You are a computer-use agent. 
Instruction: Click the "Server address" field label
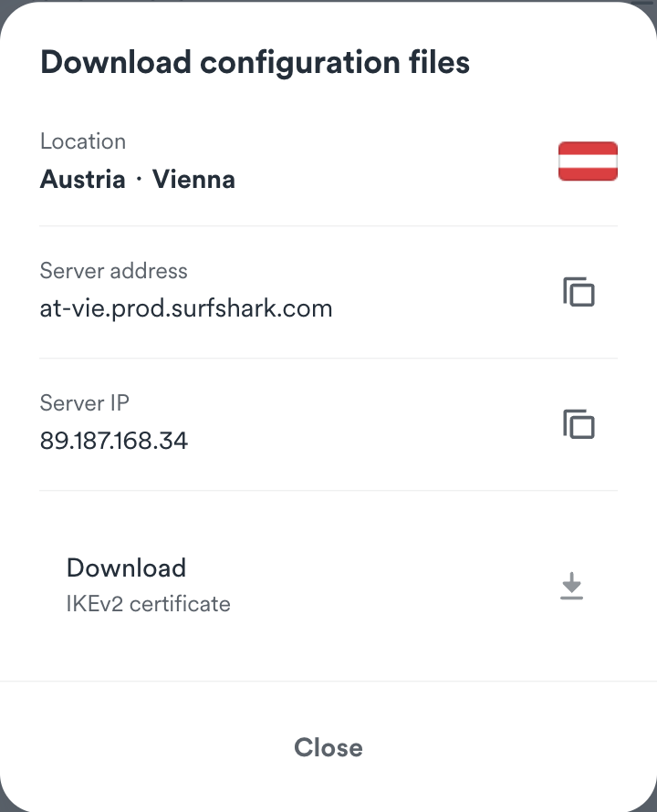click(x=113, y=271)
